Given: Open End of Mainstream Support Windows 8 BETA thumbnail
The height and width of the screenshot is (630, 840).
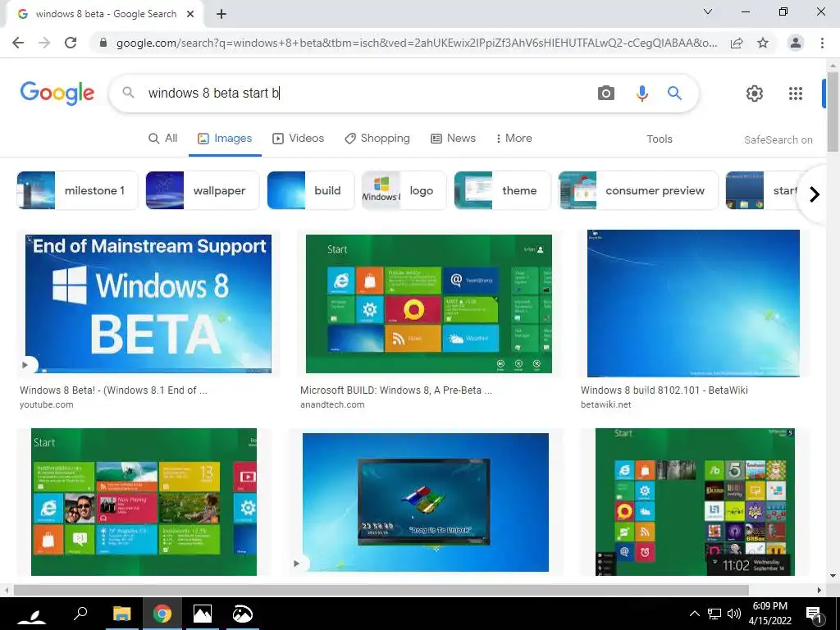Looking at the screenshot, I should pos(148,304).
